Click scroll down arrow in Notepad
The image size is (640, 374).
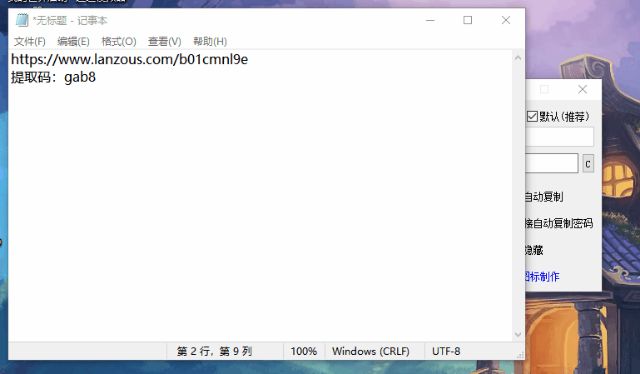[x=518, y=334]
